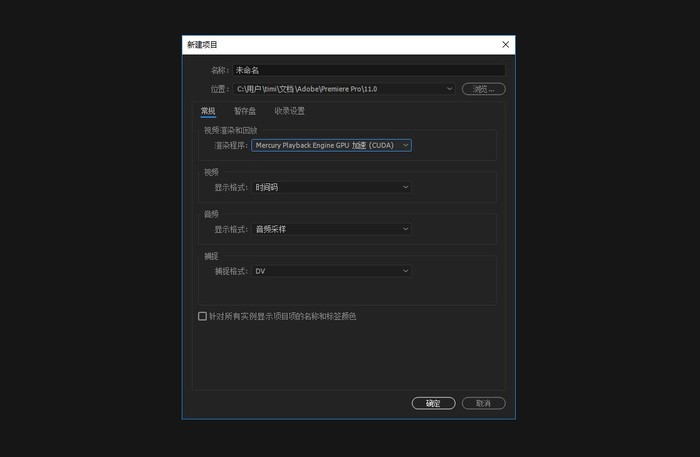Enable the 针对所有实例显示项目项 checkbox
This screenshot has width=700, height=457.
pyautogui.click(x=203, y=316)
